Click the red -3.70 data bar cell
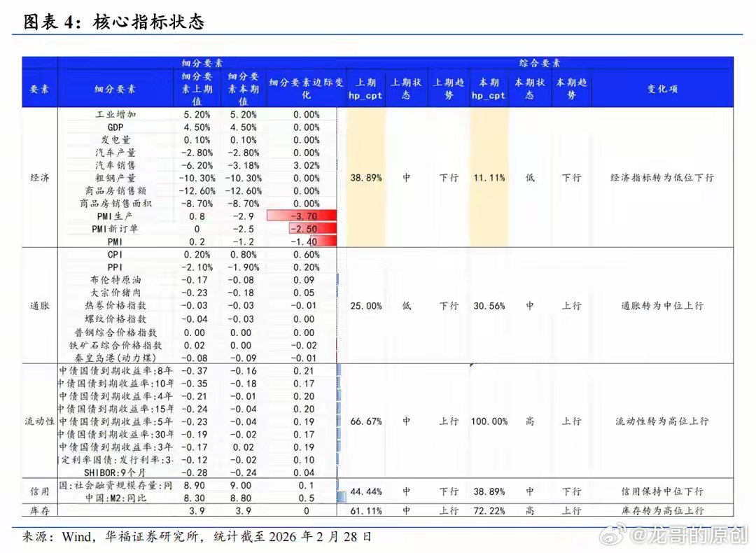 (x=302, y=216)
